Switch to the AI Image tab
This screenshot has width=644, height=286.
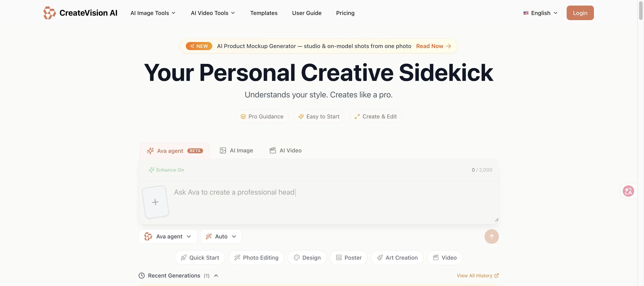pos(236,150)
